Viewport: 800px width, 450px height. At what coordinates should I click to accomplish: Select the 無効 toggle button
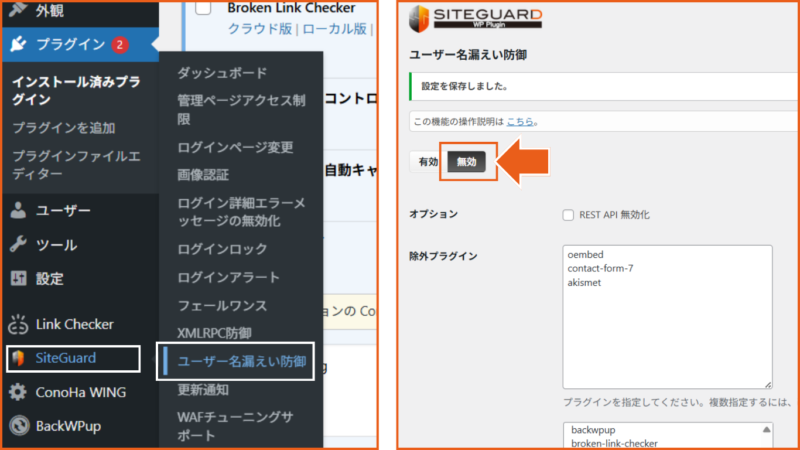(466, 162)
